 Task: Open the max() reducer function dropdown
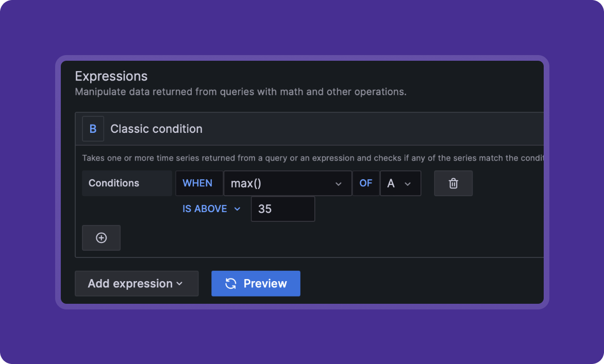click(287, 183)
